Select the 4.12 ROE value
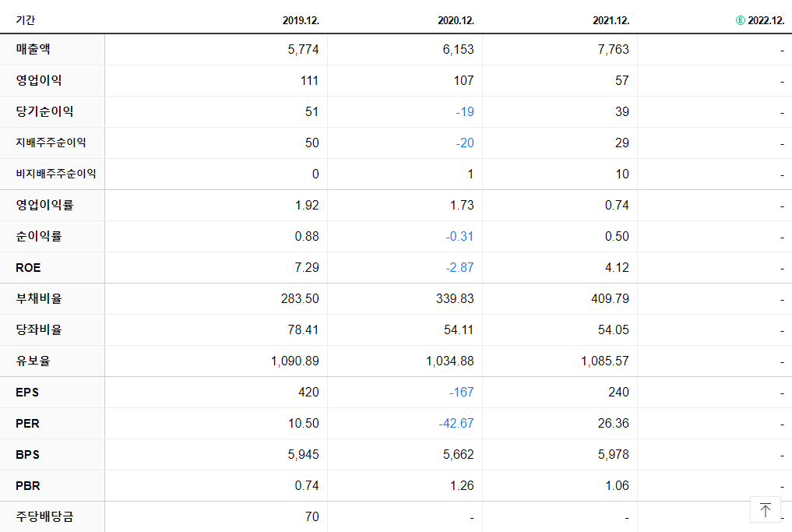This screenshot has width=792, height=532. coord(617,268)
